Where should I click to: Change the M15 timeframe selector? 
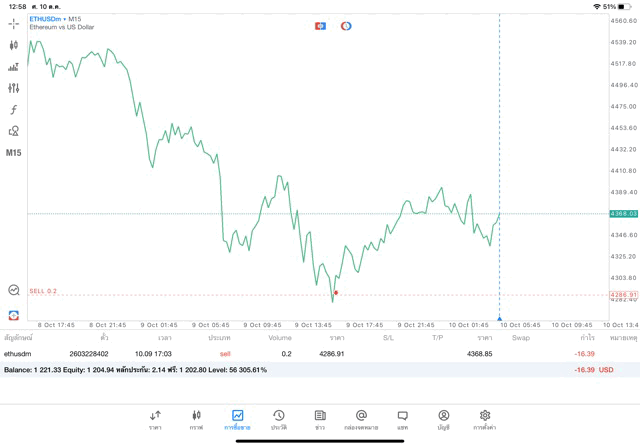tap(14, 153)
